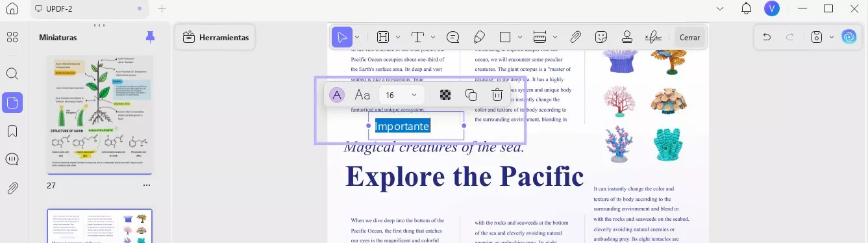Open the Herramientas menu button
Image resolution: width=868 pixels, height=243 pixels.
pos(216,37)
